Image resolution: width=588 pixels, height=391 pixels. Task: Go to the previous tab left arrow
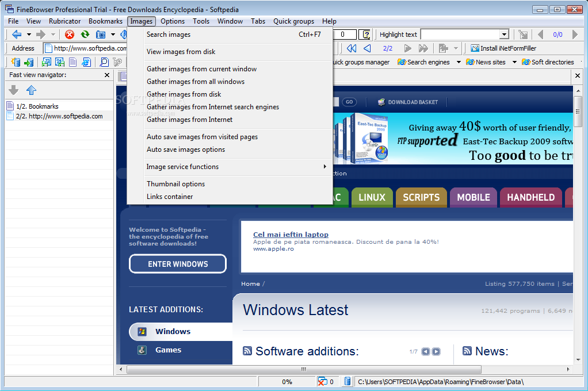click(367, 48)
